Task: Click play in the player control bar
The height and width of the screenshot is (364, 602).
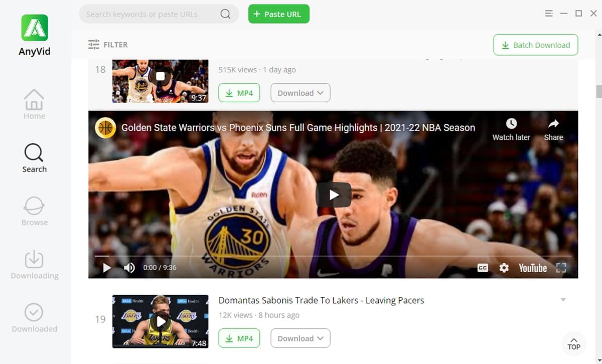Action: 107,268
